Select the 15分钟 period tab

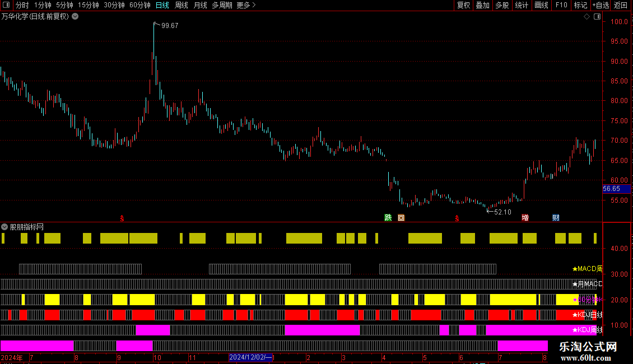point(88,5)
